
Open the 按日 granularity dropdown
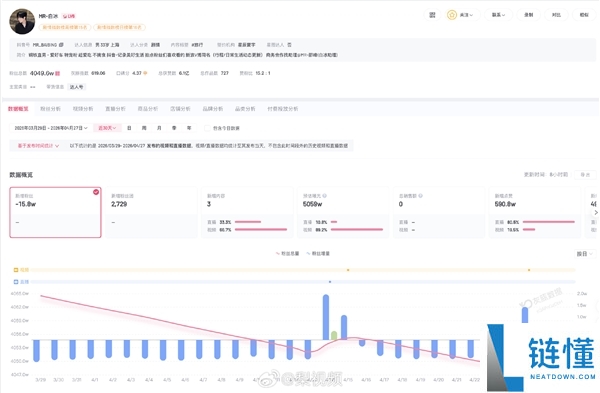[x=585, y=254]
